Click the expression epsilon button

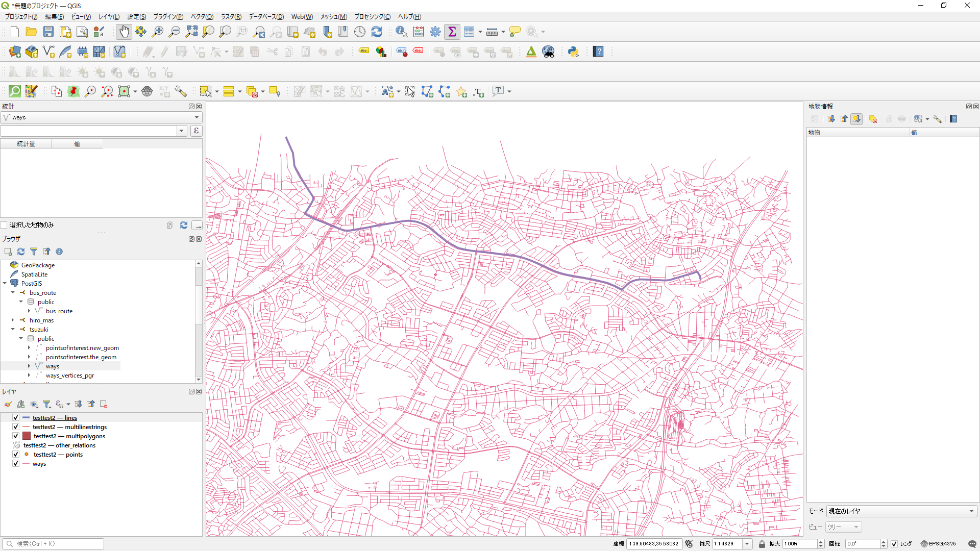coord(196,131)
